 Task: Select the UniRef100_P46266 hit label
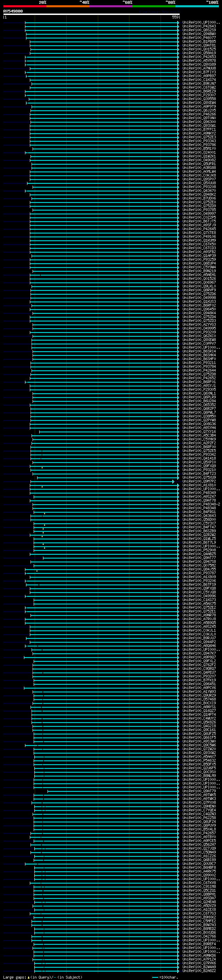(199, 114)
